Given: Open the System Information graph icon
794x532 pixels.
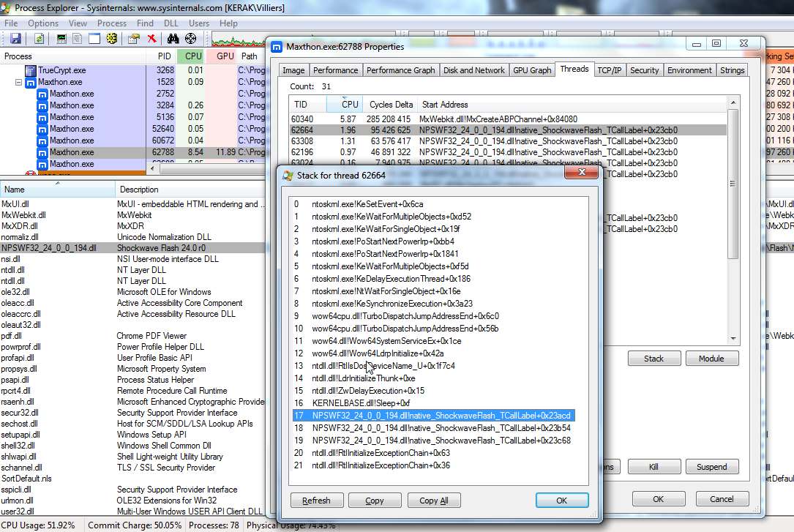Looking at the screenshot, I should tap(61, 39).
